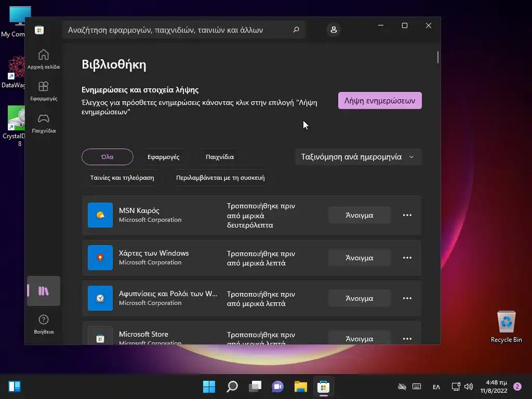This screenshot has height=399, width=532.
Task: Click Άνοιγμα for Microsoft Store
Action: [360, 338]
